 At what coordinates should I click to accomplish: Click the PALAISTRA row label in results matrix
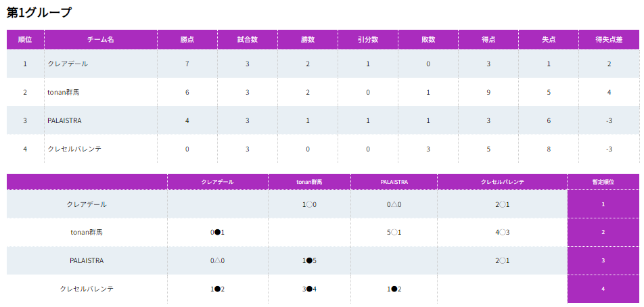[87, 260]
